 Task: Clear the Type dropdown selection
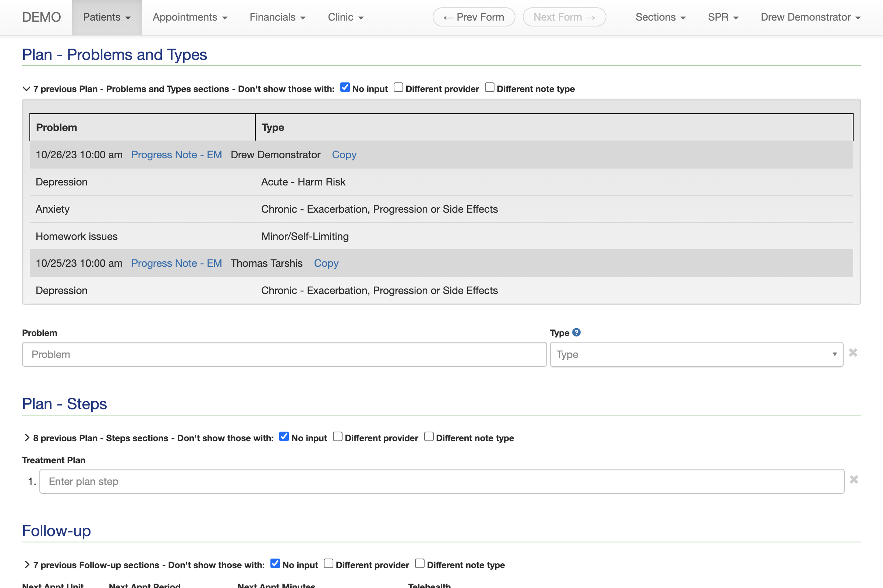coord(853,353)
